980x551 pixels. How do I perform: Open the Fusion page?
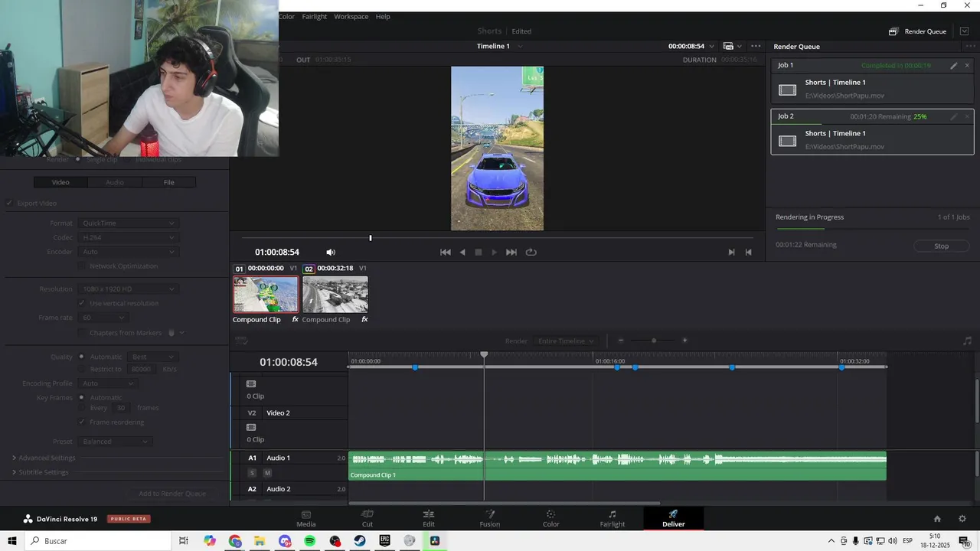(490, 518)
